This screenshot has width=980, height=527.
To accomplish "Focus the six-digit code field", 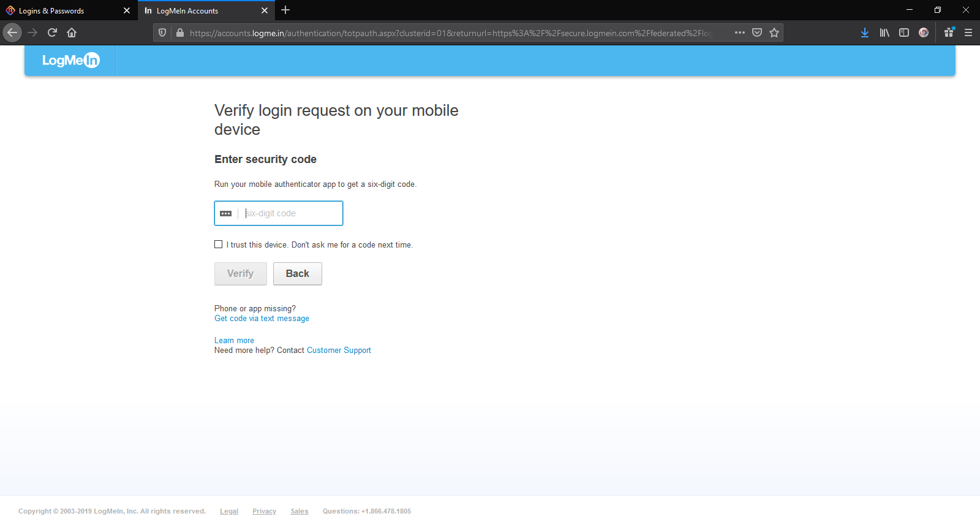I will click(279, 213).
